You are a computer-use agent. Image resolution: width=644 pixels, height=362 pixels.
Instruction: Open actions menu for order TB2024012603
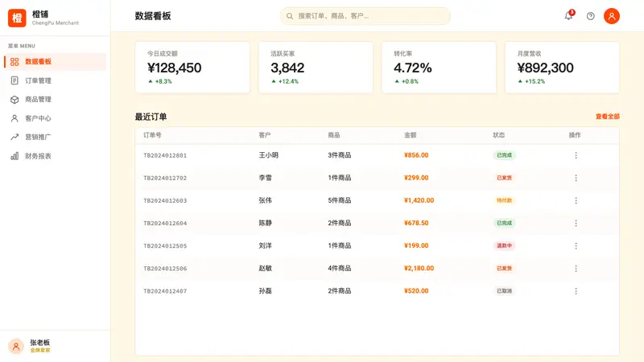point(576,200)
